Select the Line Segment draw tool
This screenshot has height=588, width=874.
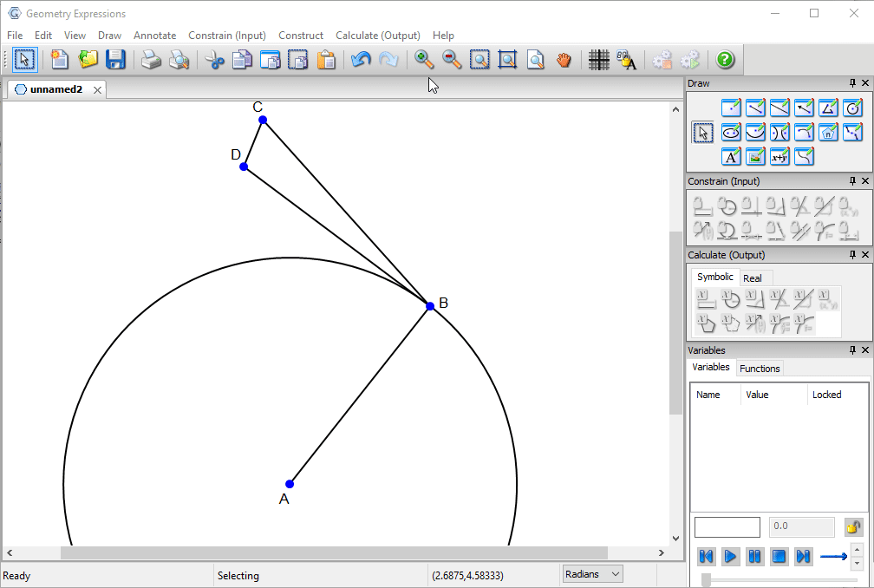755,108
